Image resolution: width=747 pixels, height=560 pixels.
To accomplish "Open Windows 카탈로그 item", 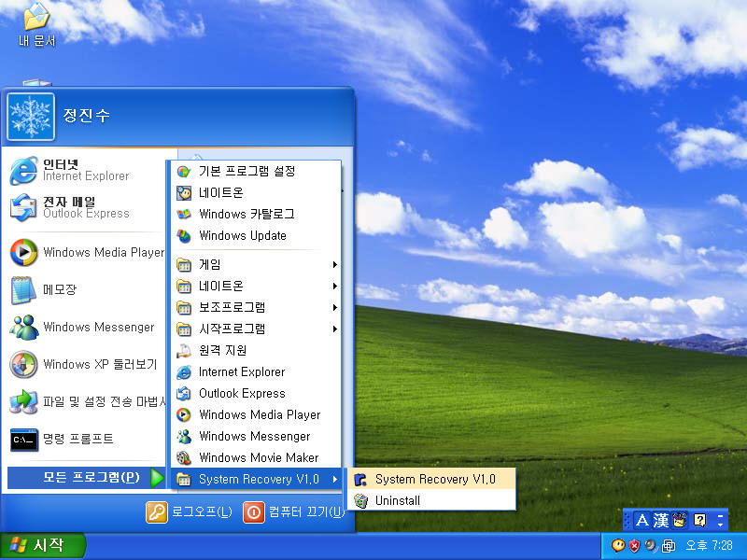I will click(x=256, y=214).
